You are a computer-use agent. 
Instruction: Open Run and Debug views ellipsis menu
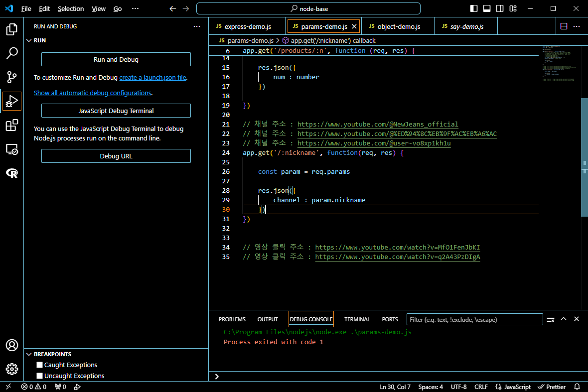coord(197,26)
